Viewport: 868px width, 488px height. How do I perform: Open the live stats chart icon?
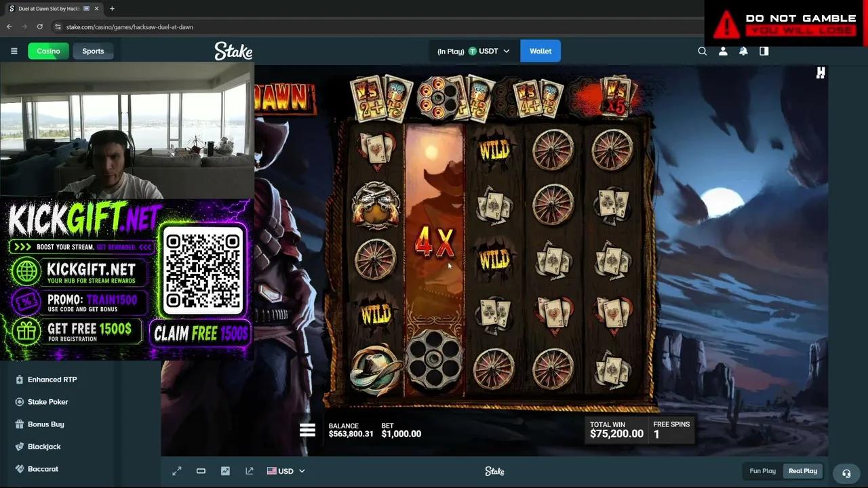[225, 471]
